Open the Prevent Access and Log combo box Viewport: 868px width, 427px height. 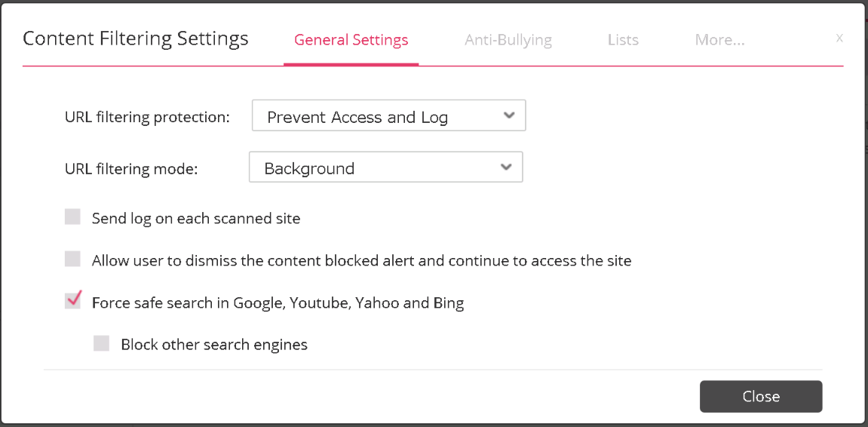388,115
